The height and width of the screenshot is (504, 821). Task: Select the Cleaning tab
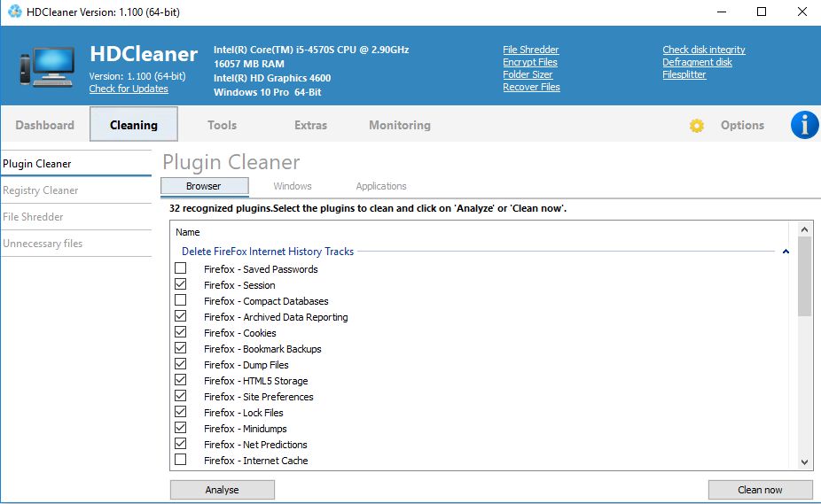tap(134, 125)
